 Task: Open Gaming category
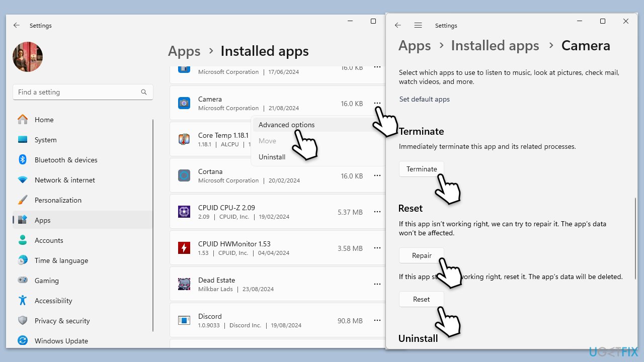[x=83, y=281]
